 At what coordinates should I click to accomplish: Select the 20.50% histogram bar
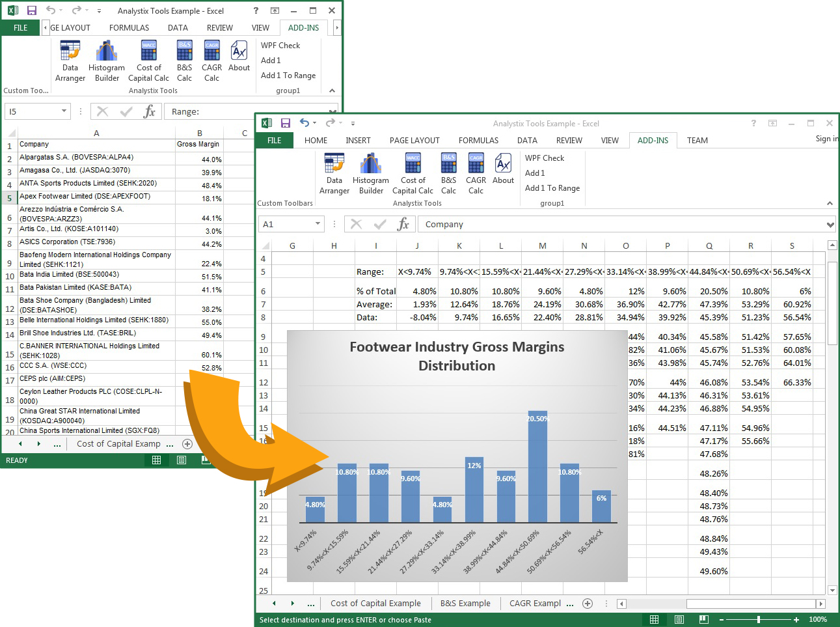coord(537,466)
